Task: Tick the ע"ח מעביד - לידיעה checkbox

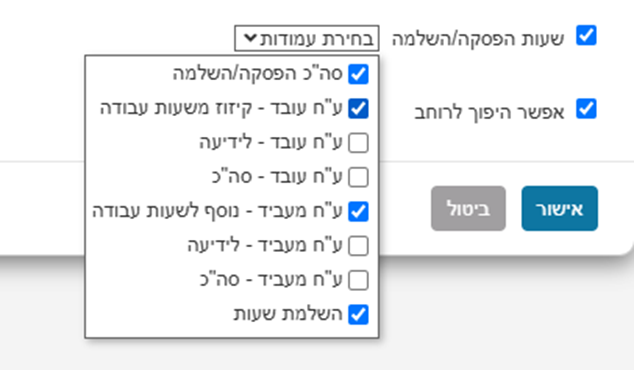Action: pyautogui.click(x=358, y=246)
